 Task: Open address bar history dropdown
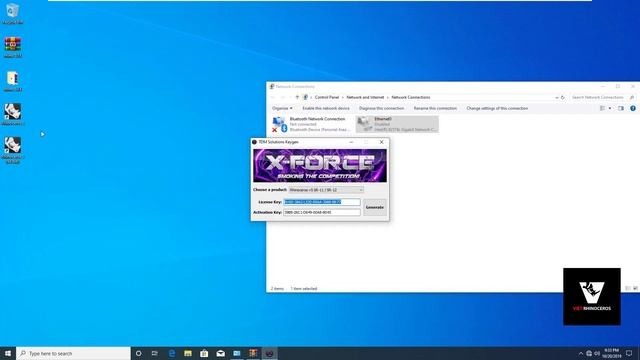[557, 98]
